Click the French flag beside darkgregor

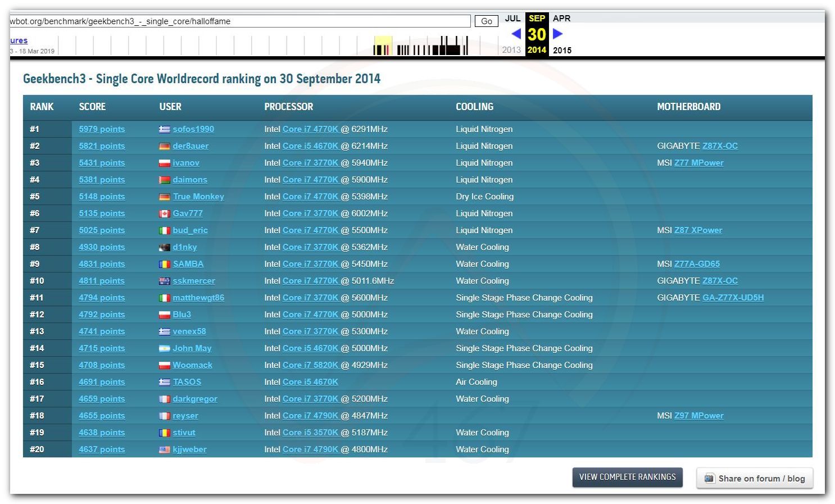click(x=164, y=399)
